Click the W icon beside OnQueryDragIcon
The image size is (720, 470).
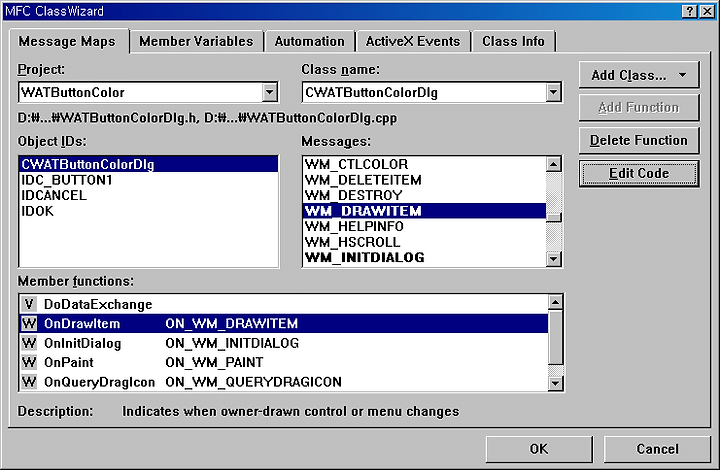coord(29,381)
